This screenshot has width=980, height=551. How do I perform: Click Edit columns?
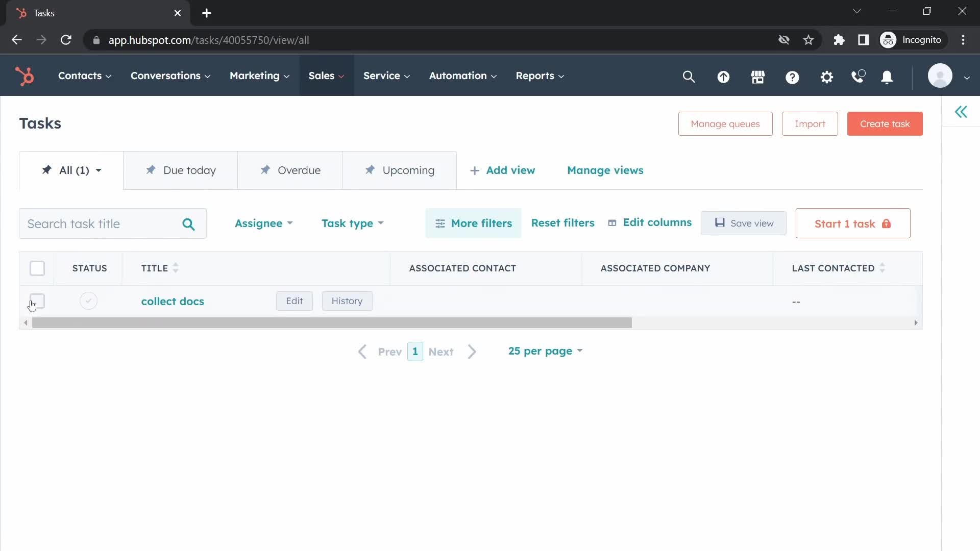click(650, 222)
